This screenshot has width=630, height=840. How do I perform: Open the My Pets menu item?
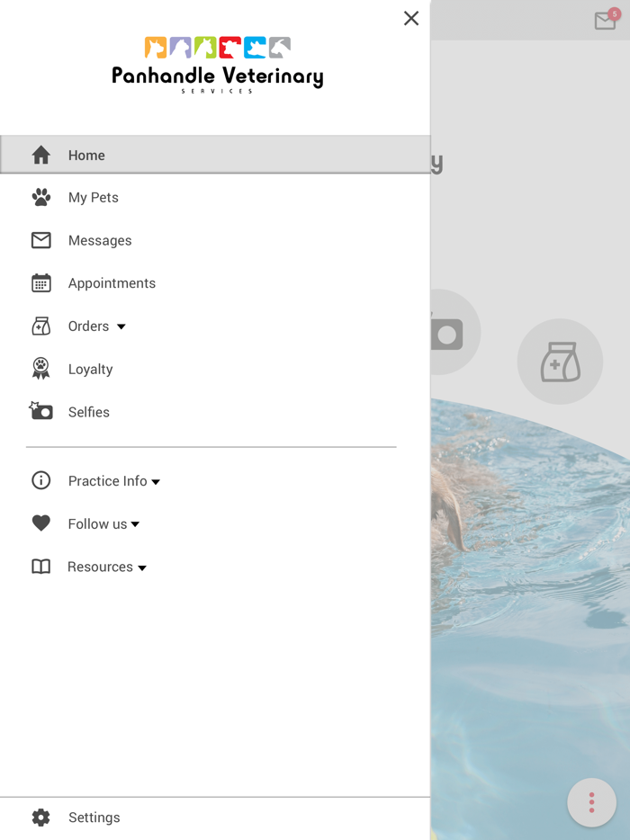(x=215, y=197)
